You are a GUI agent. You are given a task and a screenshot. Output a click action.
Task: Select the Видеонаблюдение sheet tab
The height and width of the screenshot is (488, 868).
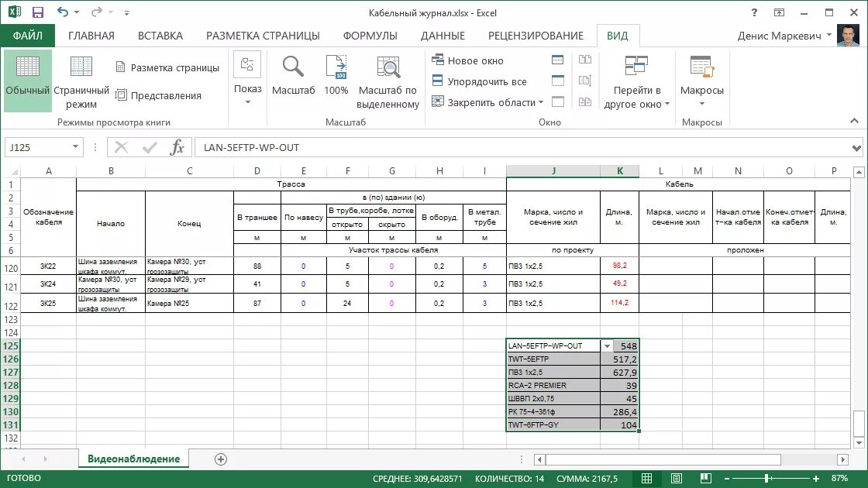click(133, 459)
